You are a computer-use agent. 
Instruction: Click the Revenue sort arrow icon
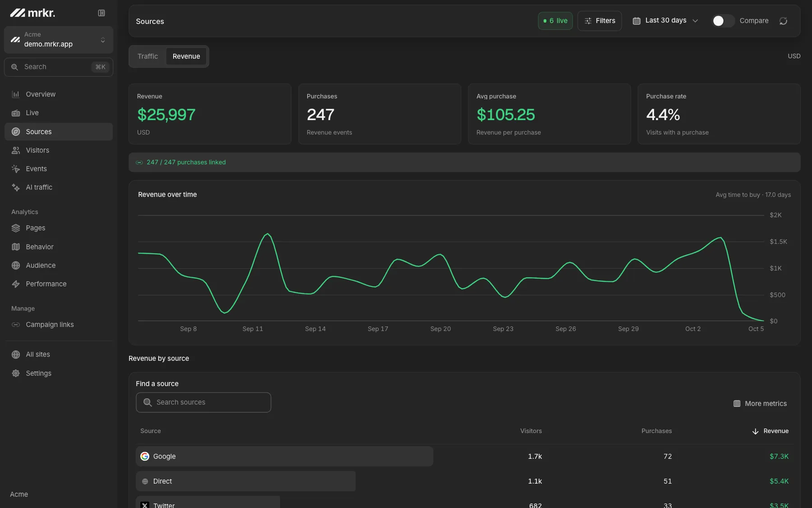click(x=756, y=432)
